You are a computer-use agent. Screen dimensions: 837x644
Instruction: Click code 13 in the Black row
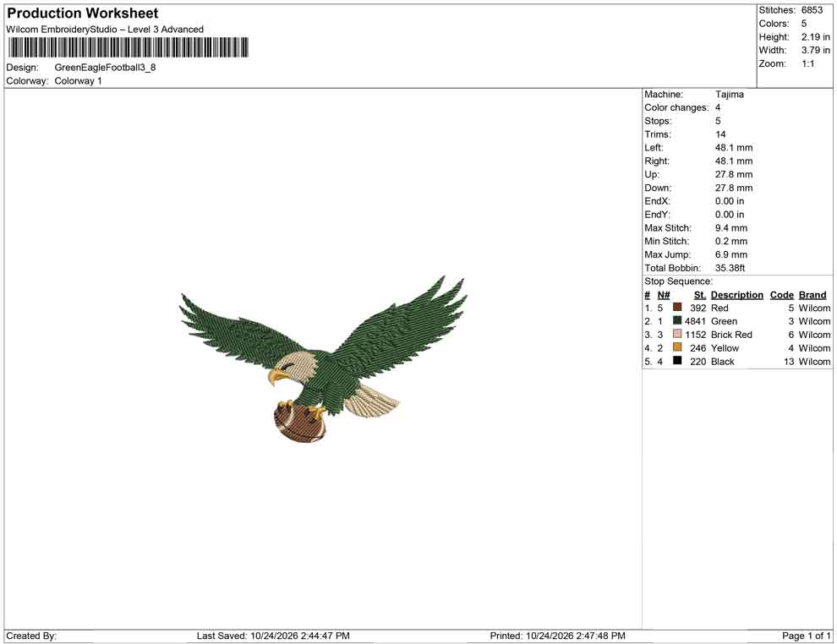pos(789,361)
